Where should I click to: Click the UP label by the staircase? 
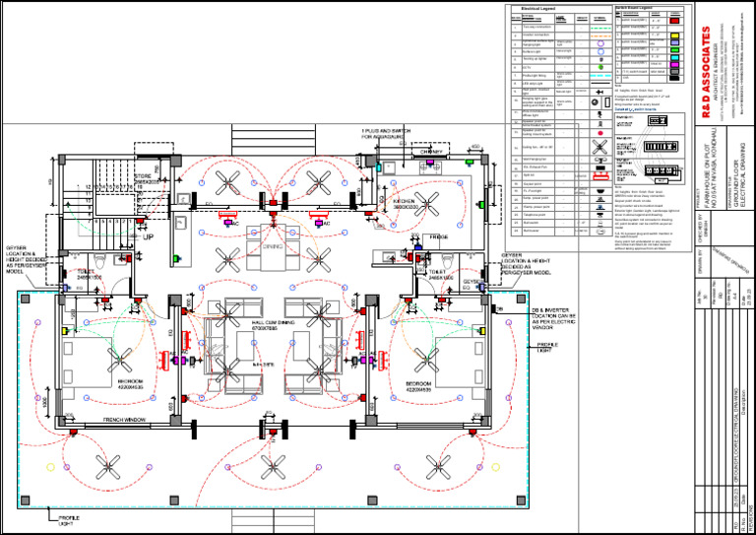pyautogui.click(x=148, y=236)
